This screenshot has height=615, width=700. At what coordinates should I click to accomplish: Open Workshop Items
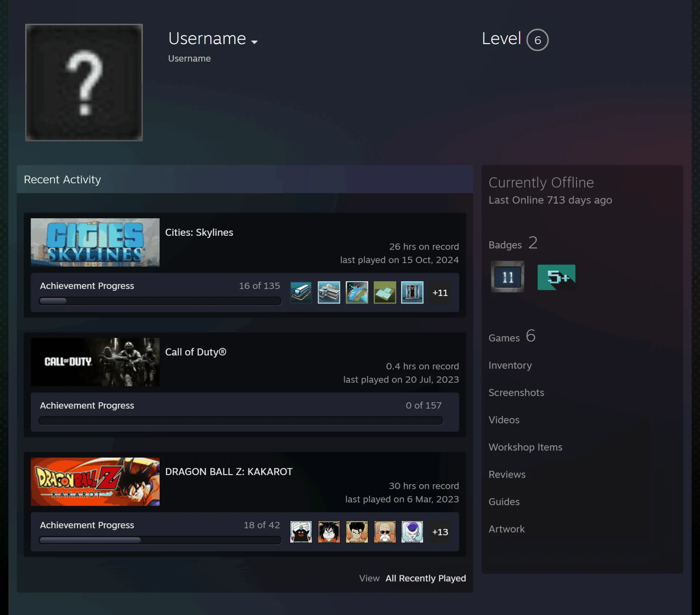point(525,447)
